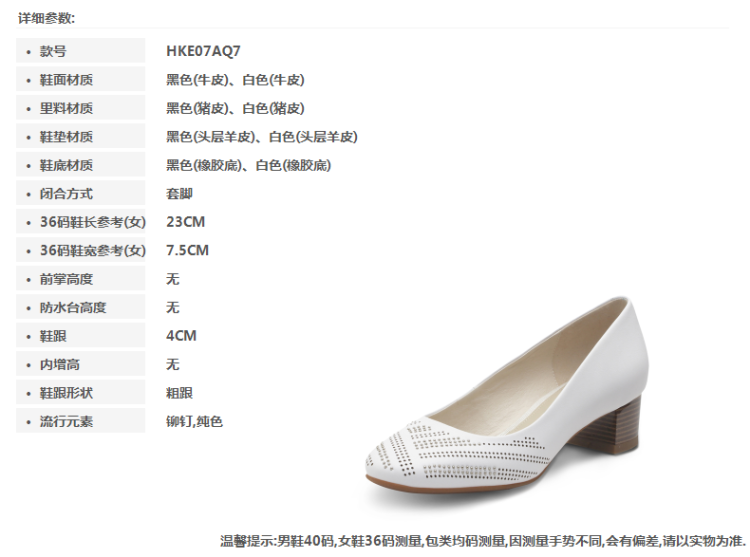Click the 7.5CM shoe width value
Viewport: 750px width, 557px height.
188,250
